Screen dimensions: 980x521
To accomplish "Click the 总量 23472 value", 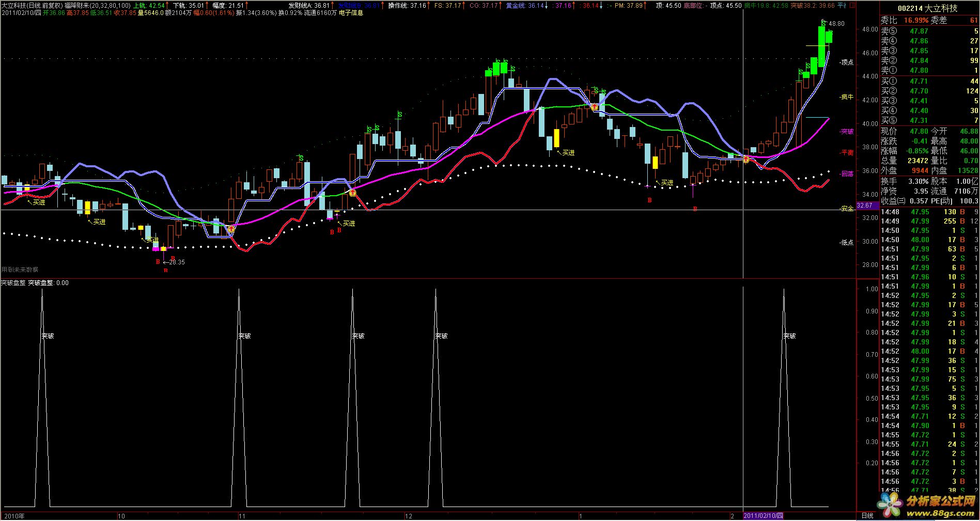I will click(905, 161).
